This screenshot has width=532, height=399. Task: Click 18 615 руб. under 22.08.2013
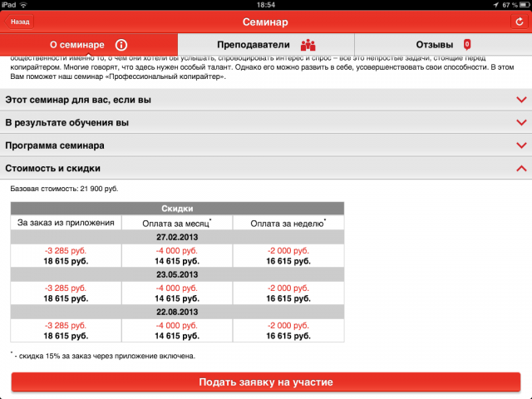click(x=66, y=336)
